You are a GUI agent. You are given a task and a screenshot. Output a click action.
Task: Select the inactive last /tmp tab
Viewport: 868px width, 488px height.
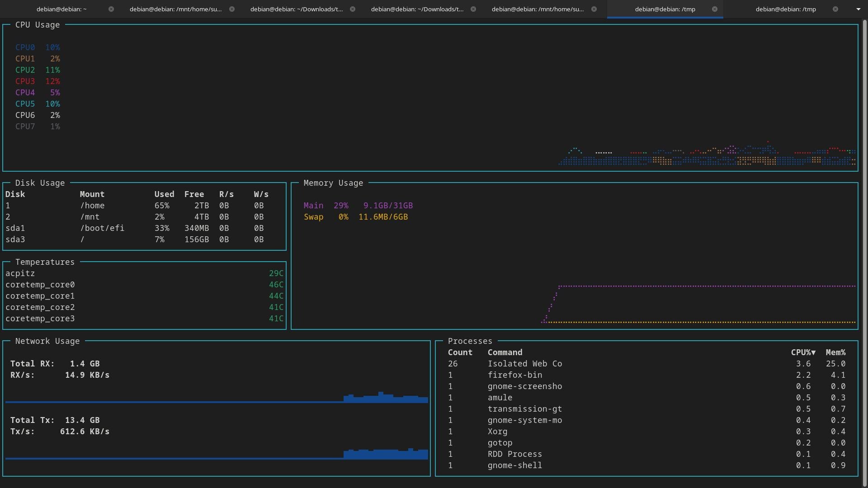pos(785,9)
